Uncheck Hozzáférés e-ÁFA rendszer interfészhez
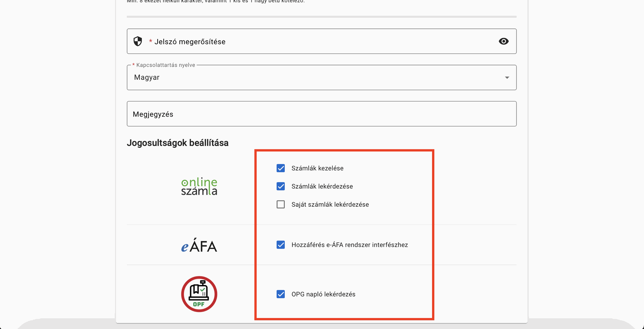This screenshot has width=644, height=329. point(281,245)
